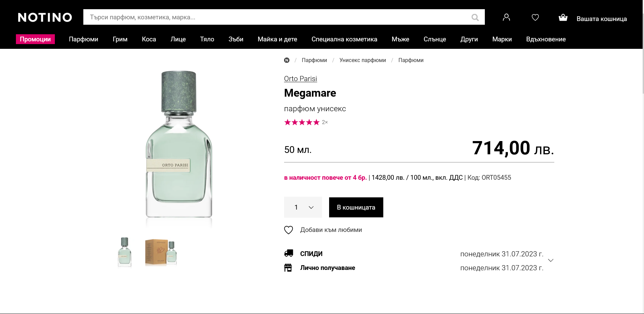Open the user account icon

tap(506, 17)
